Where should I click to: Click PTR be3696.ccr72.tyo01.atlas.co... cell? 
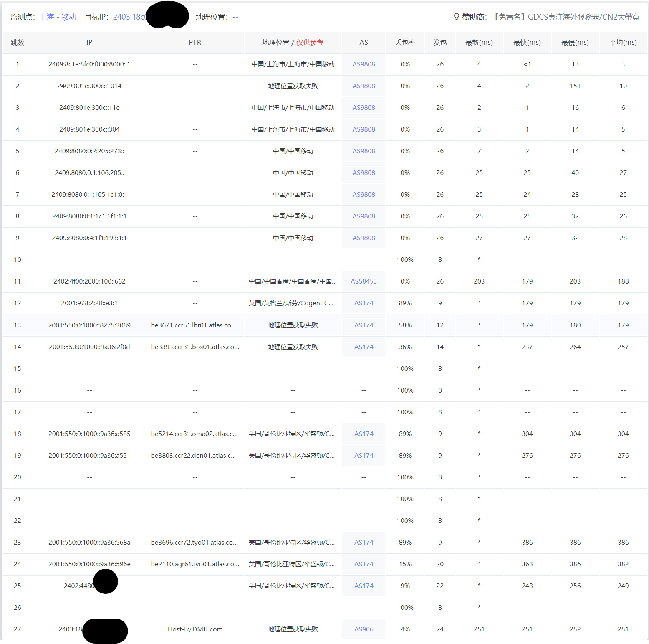pos(195,543)
